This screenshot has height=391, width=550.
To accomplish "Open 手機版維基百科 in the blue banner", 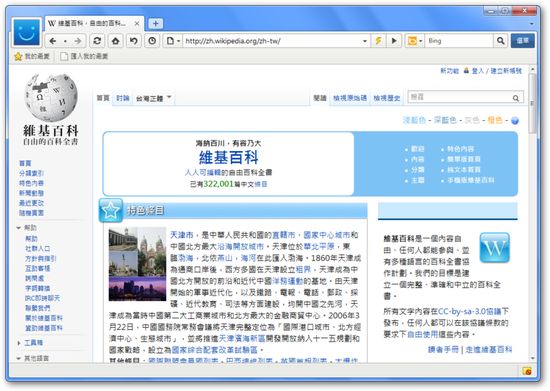I will coord(471,180).
